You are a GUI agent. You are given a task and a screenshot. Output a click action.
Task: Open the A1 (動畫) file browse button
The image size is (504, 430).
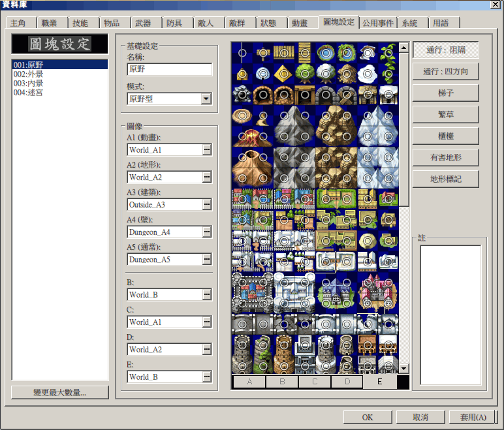pos(207,150)
